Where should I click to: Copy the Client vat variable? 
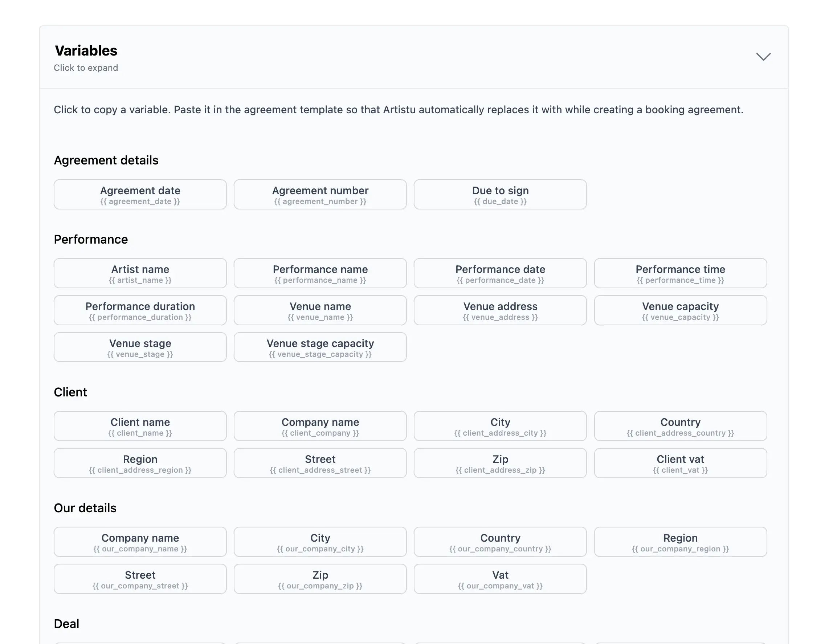[680, 463]
